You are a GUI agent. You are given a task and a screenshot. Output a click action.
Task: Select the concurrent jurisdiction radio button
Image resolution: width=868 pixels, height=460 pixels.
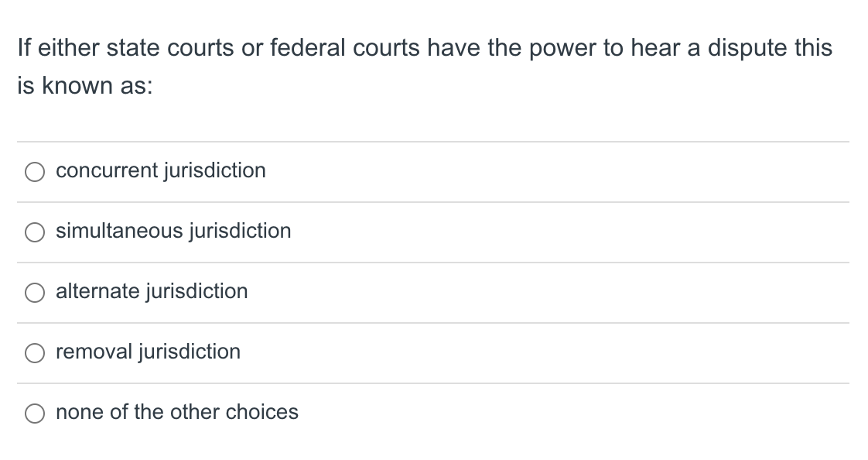pos(35,172)
